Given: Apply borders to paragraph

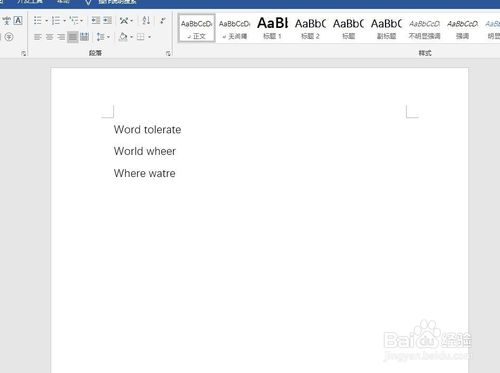Looking at the screenshot, I should [x=141, y=37].
